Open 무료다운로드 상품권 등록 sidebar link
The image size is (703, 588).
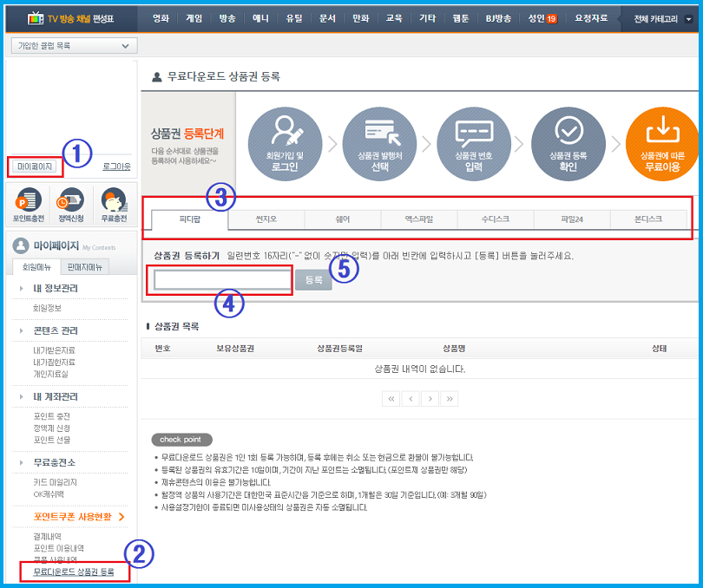point(74,572)
